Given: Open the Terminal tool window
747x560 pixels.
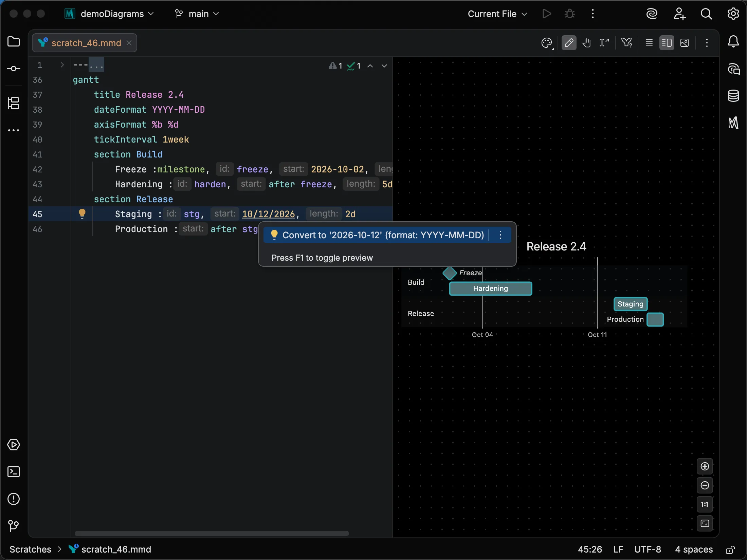Looking at the screenshot, I should tap(14, 472).
